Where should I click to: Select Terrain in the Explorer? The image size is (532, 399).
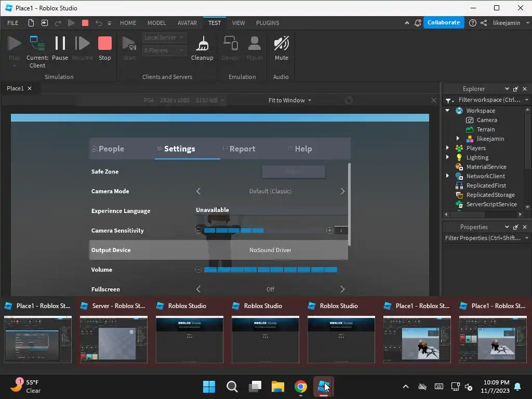(486, 129)
